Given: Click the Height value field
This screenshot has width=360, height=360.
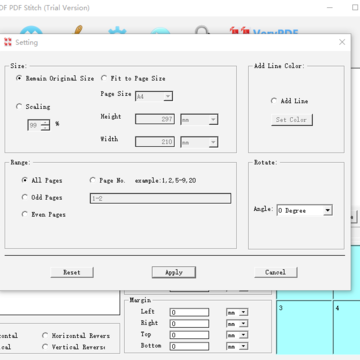Looking at the screenshot, I should click(x=155, y=119).
